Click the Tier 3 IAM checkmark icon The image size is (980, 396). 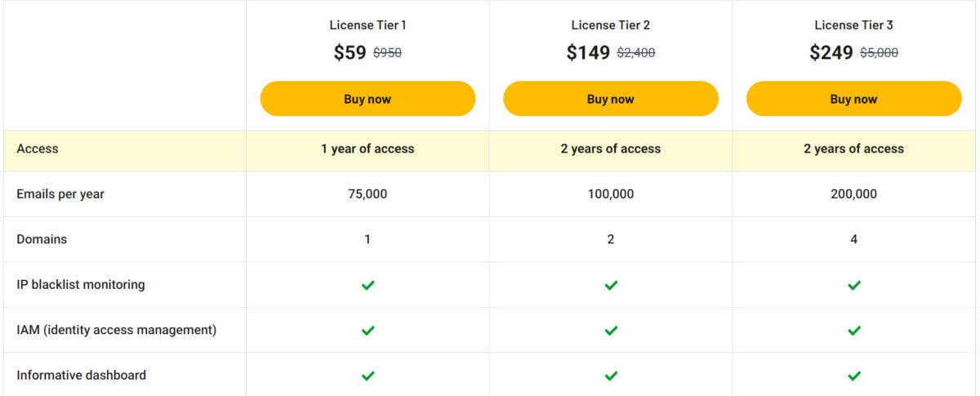[x=854, y=331]
